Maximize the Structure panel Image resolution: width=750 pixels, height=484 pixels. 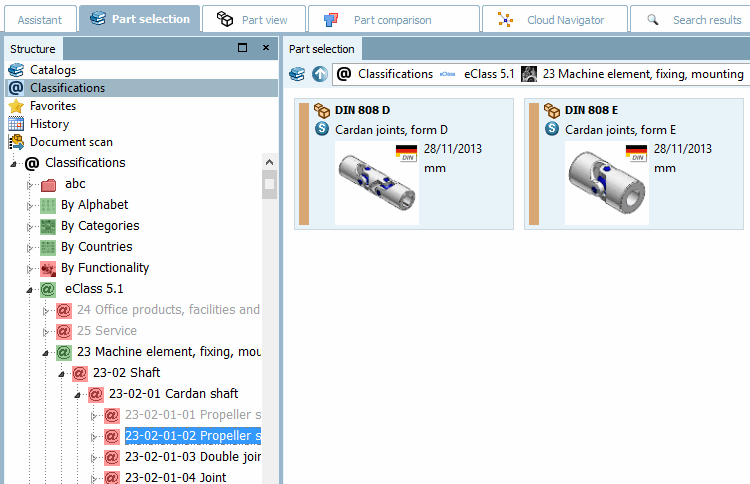(x=243, y=48)
